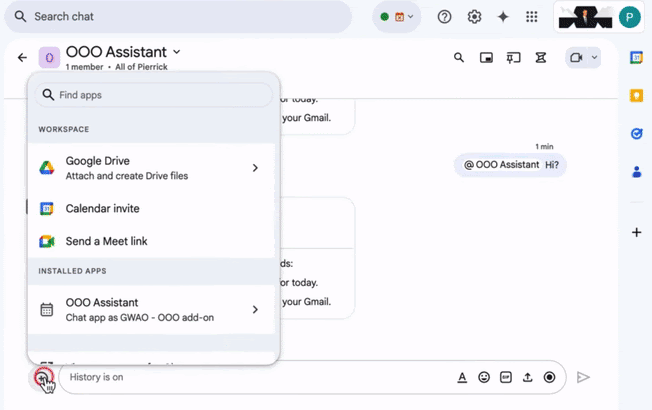Open the OOO Assistant space avatar icon

pos(49,57)
